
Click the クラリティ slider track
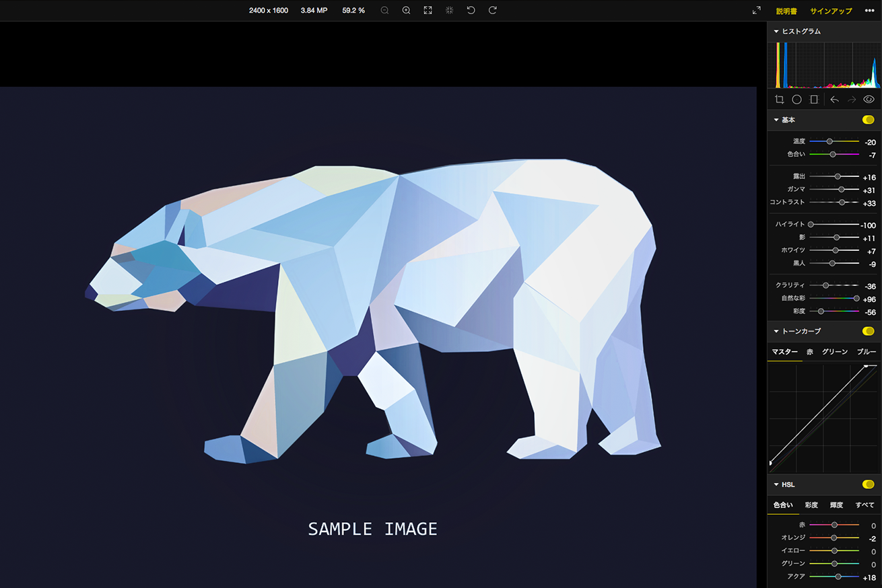834,285
